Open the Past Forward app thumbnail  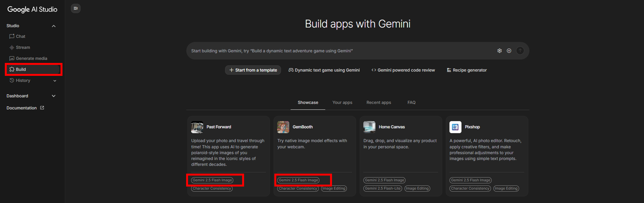click(x=197, y=127)
